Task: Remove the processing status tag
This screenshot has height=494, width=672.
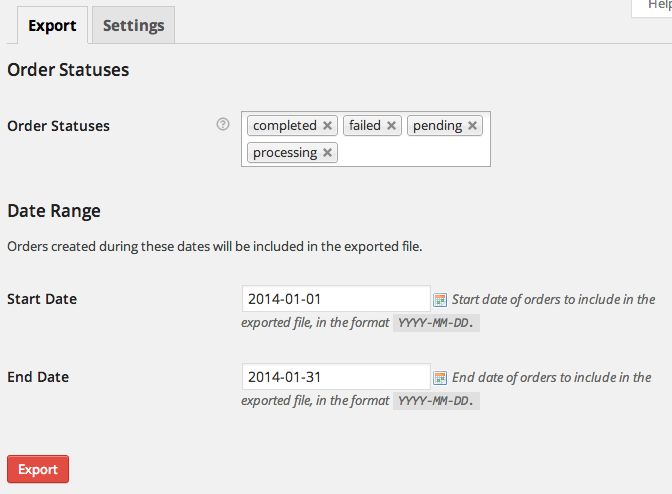Action: point(327,153)
